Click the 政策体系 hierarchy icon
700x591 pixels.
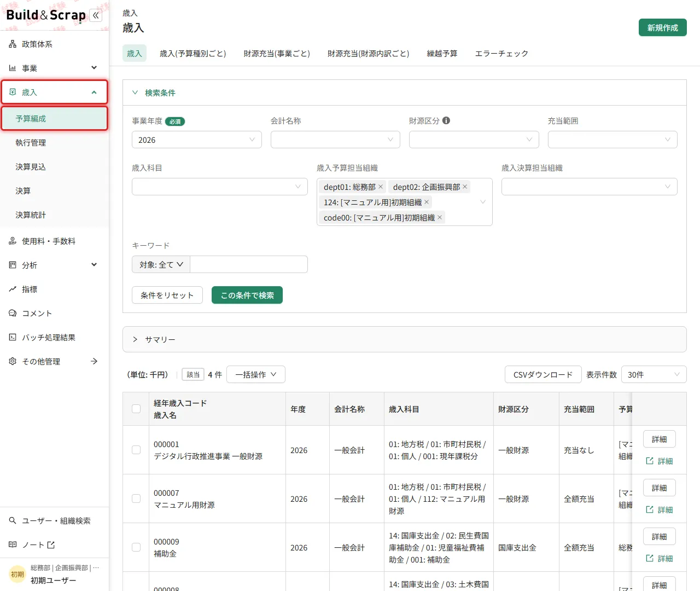(13, 44)
